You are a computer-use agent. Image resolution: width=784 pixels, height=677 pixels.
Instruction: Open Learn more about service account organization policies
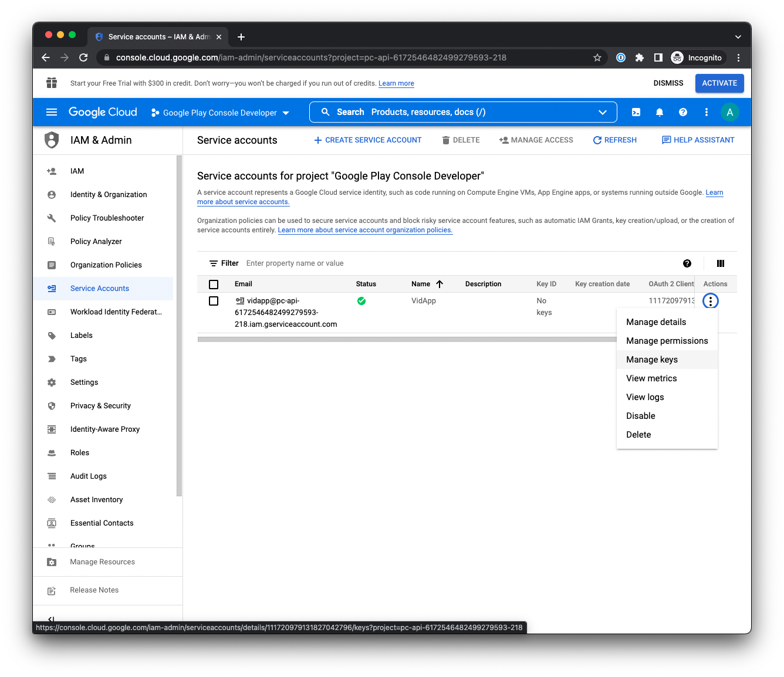point(365,230)
